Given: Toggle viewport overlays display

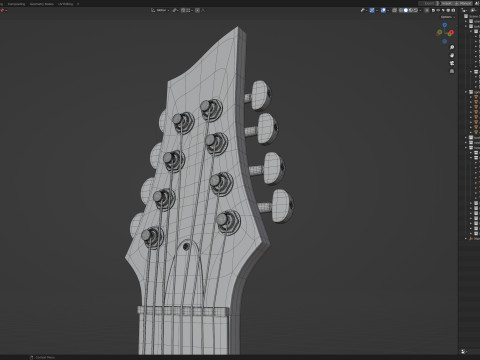Looking at the screenshot, I should pos(383,10).
